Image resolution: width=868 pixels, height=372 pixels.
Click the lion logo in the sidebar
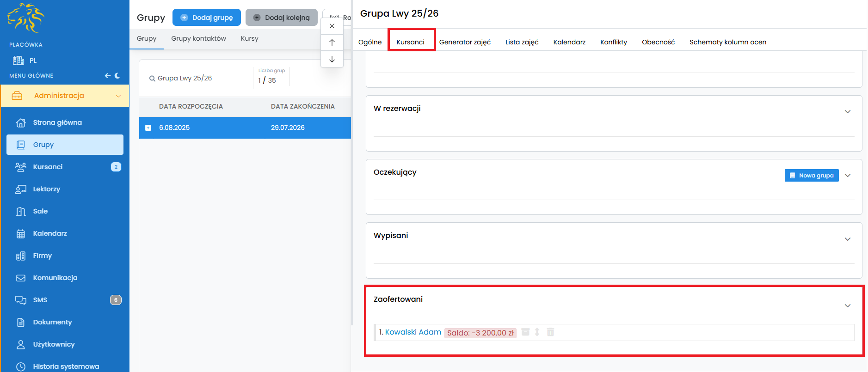26,18
